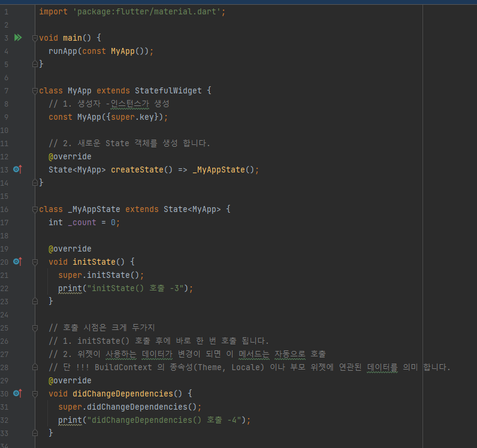Screen dimensions: 477x448
Task: Click State<MyApp> in _MyAppState class declaration
Action: coord(192,209)
